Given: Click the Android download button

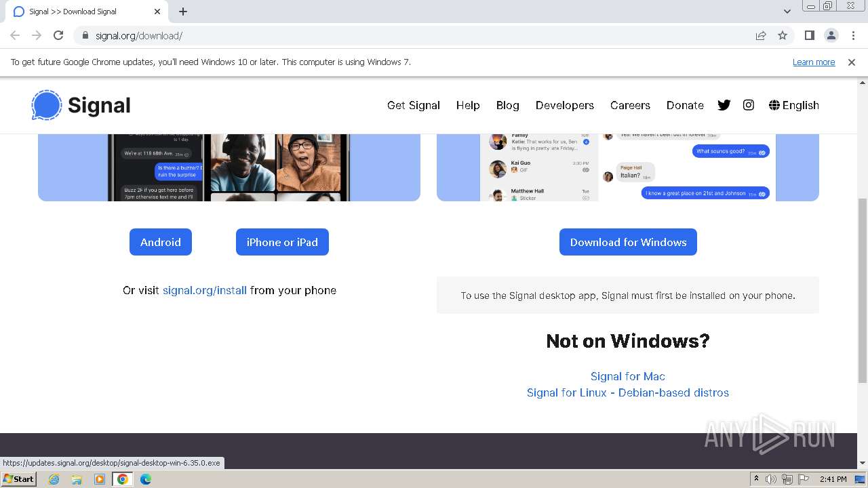Looking at the screenshot, I should [161, 242].
